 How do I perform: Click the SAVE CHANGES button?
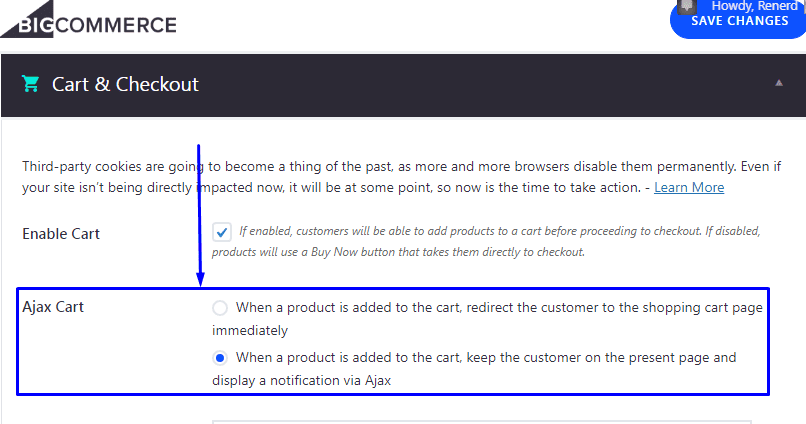click(x=739, y=21)
